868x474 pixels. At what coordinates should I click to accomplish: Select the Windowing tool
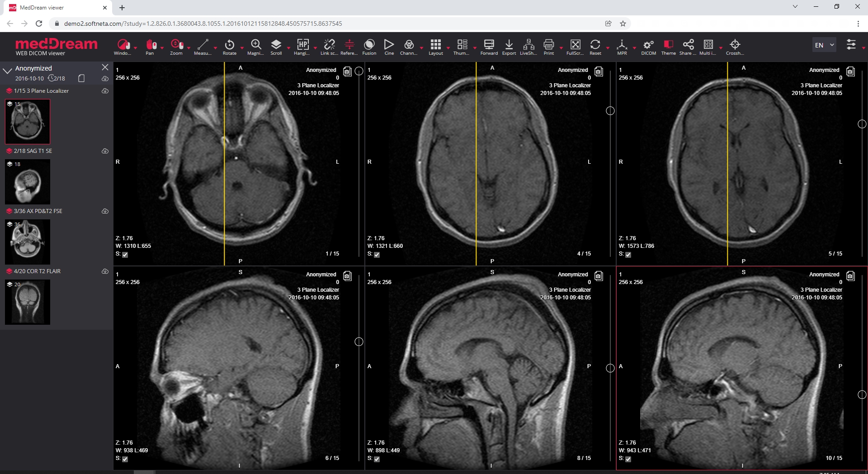pyautogui.click(x=123, y=44)
